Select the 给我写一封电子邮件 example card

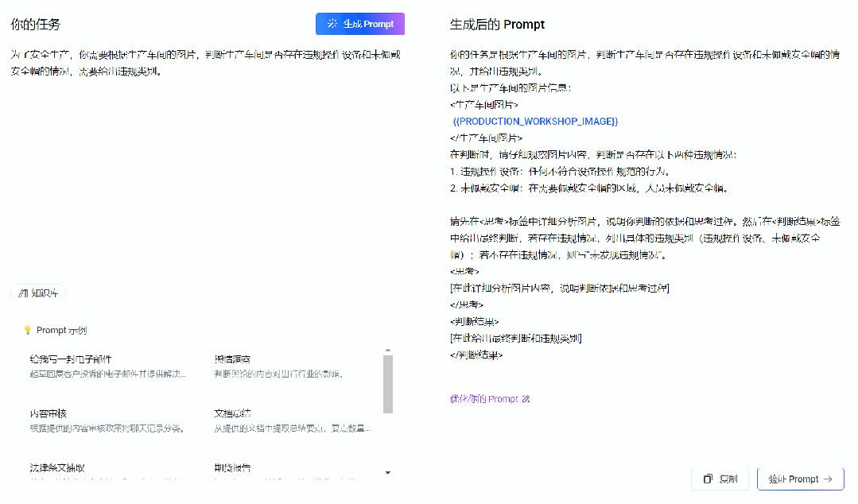pos(108,366)
